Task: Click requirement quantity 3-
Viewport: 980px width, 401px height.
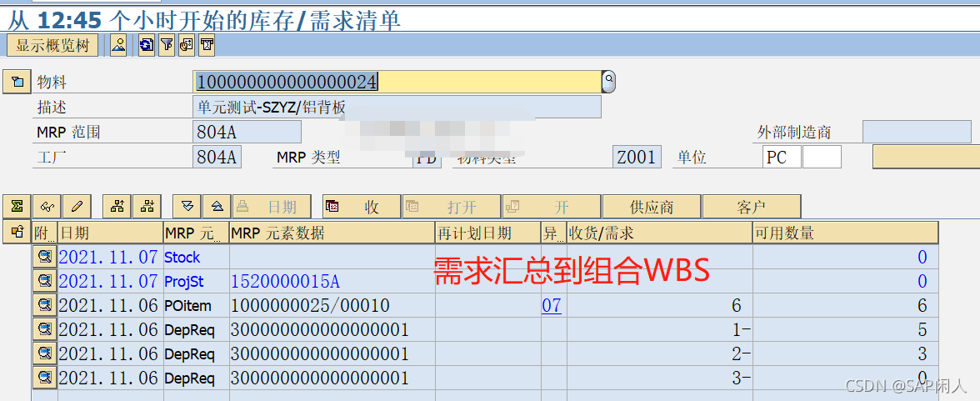Action: [740, 378]
